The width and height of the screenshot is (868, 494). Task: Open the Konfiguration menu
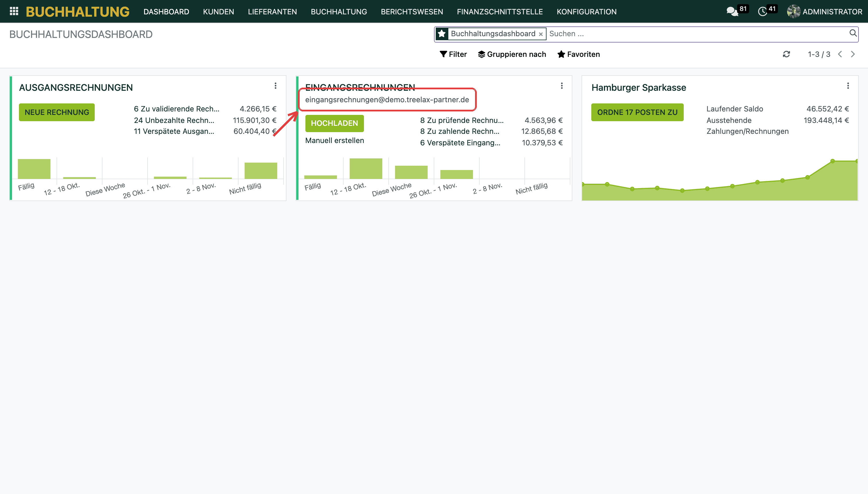(586, 11)
